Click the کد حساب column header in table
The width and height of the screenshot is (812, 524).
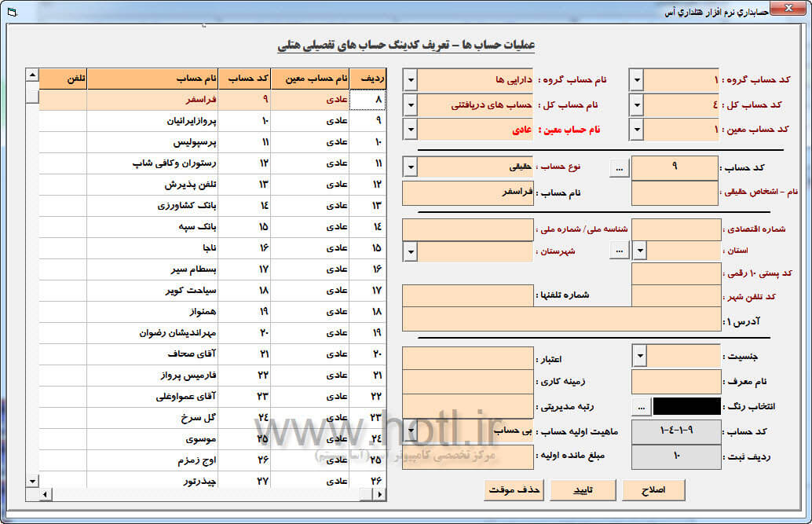point(244,79)
